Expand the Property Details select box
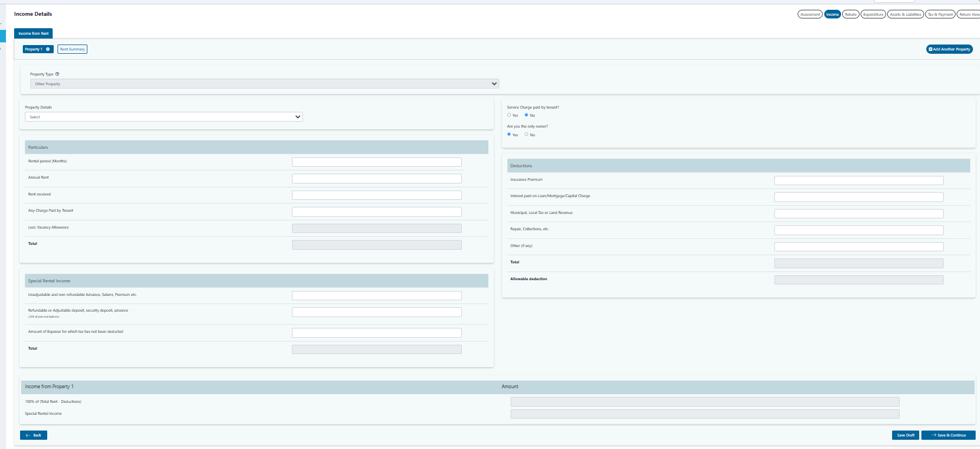The width and height of the screenshot is (980, 449). click(x=163, y=117)
